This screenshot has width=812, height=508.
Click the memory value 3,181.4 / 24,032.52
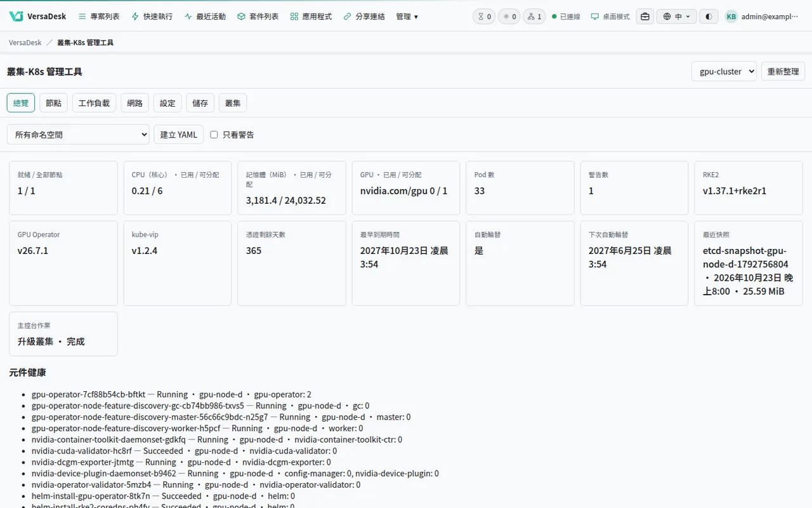286,201
